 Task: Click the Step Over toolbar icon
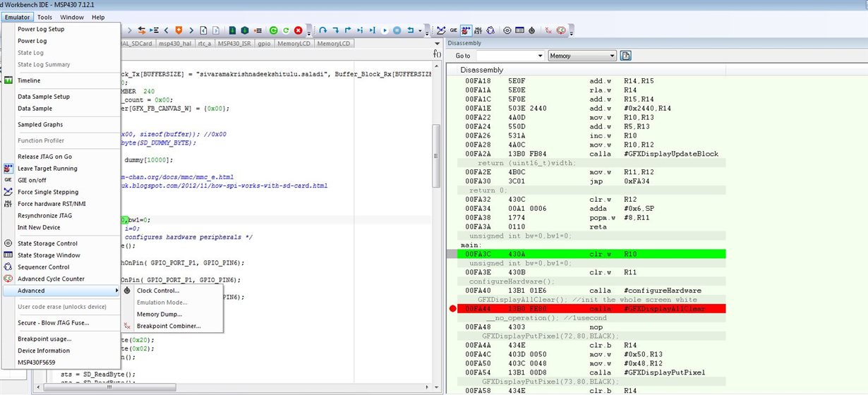[323, 30]
